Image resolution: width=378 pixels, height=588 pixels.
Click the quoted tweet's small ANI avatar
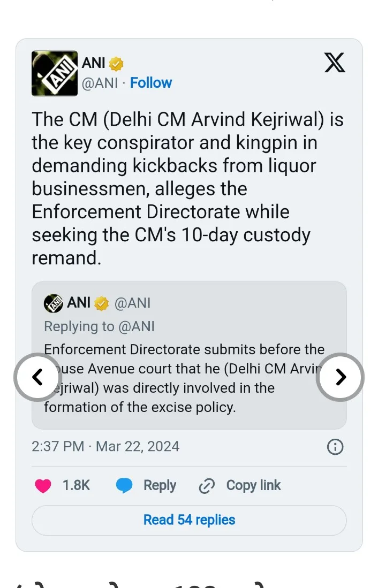[54, 303]
